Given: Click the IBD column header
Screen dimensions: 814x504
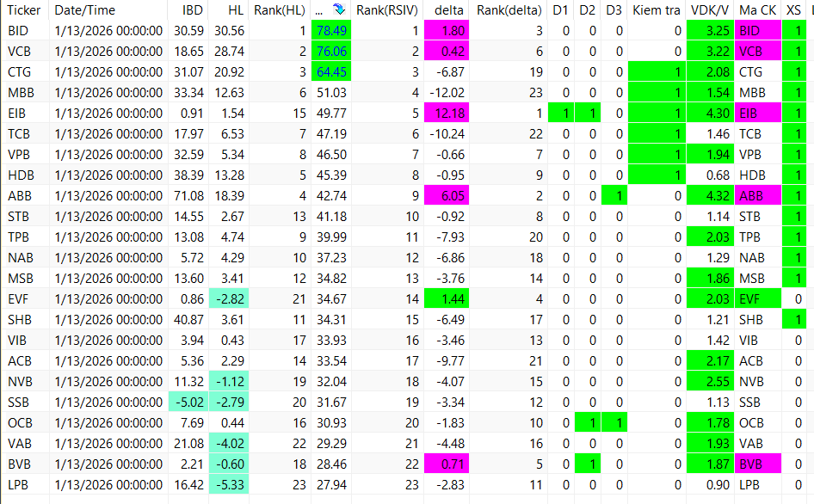Looking at the screenshot, I should 193,9.
